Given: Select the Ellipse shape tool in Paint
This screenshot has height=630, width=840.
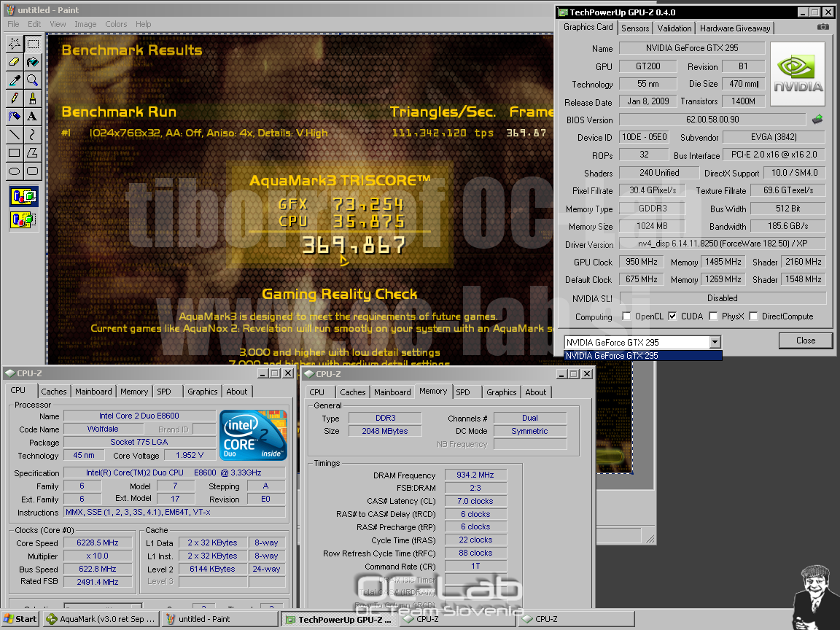Looking at the screenshot, I should coord(15,171).
